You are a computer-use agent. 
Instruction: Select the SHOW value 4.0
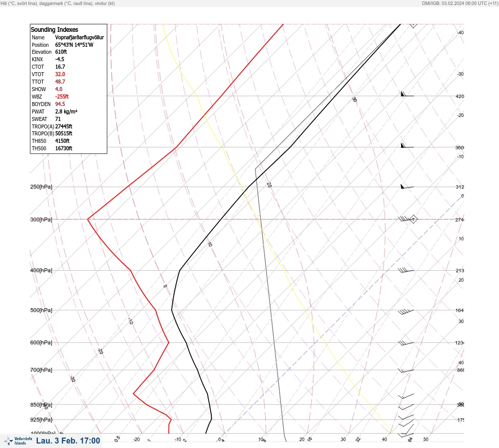pos(59,89)
